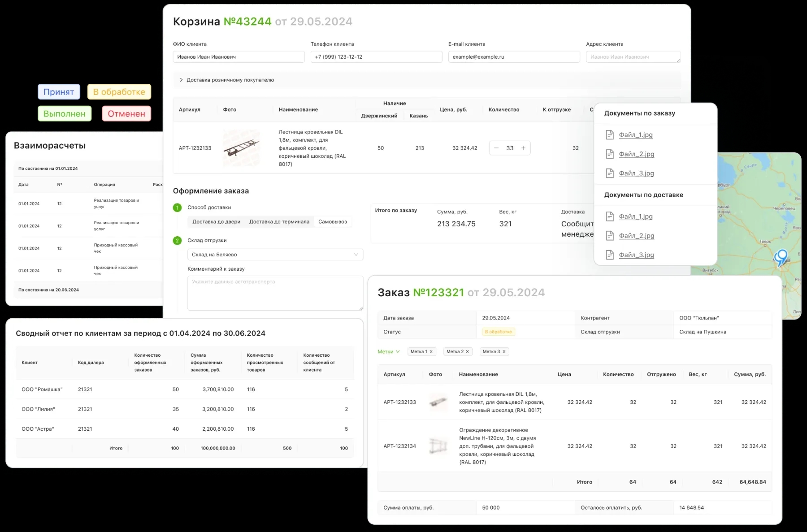807x532 pixels.
Task: Click the Комментарий к заказу text area
Action: pos(275,293)
